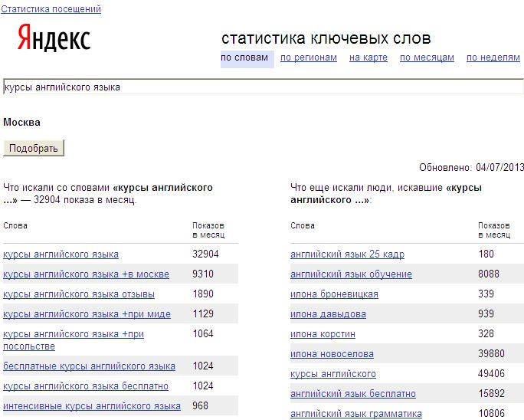Click the value 180
Viewport: 524px width, 420px height.
(486, 254)
